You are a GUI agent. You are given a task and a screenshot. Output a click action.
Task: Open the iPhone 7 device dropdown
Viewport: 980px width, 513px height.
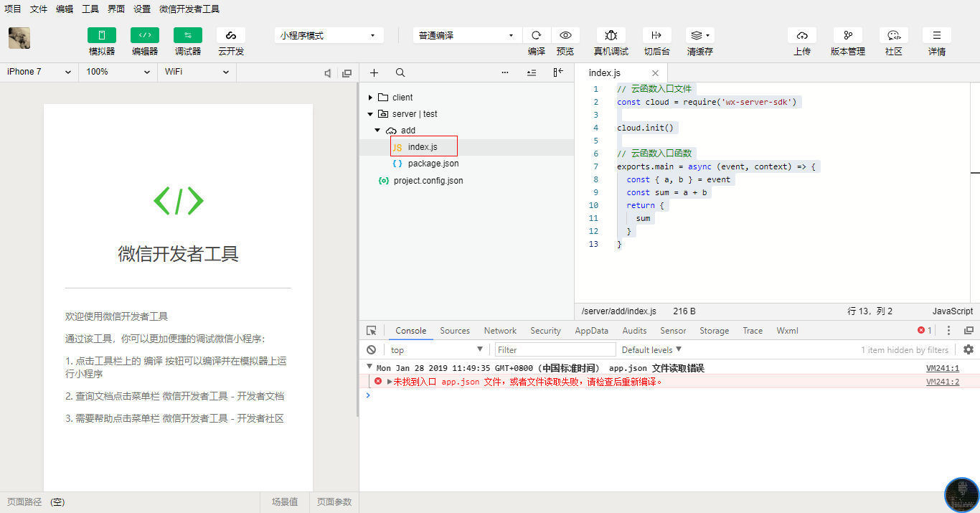39,72
